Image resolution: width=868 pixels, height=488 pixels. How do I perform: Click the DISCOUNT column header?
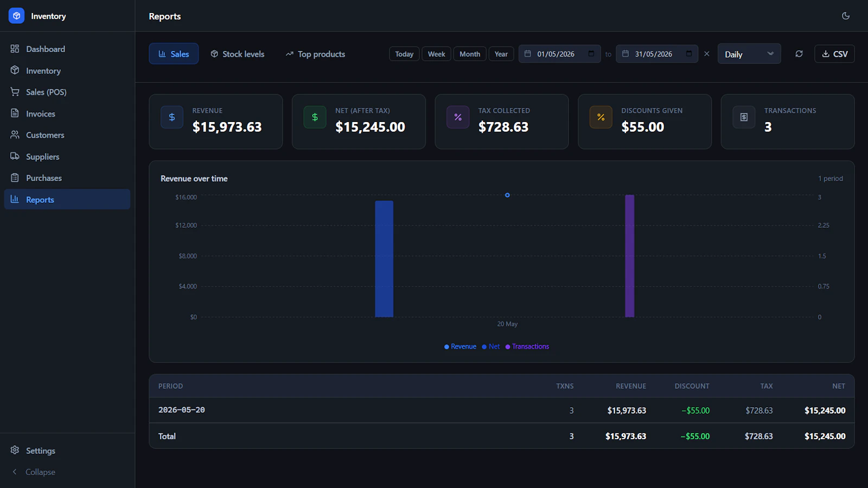(692, 386)
